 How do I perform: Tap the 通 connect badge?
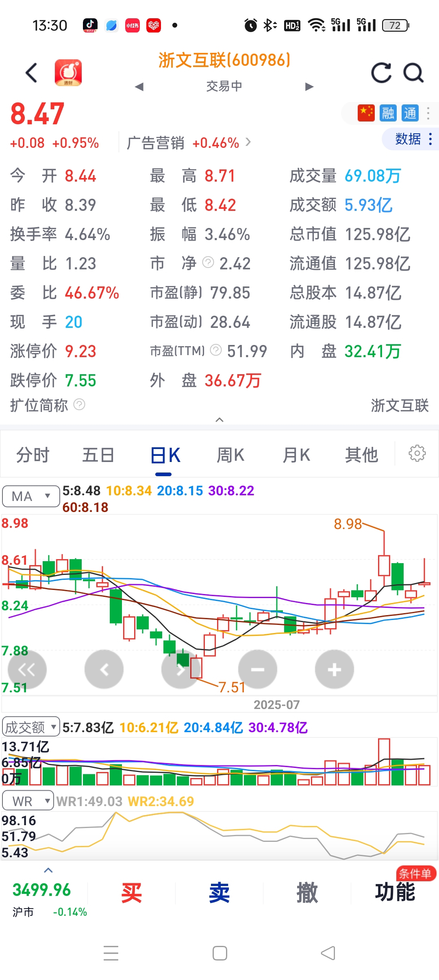tap(410, 113)
